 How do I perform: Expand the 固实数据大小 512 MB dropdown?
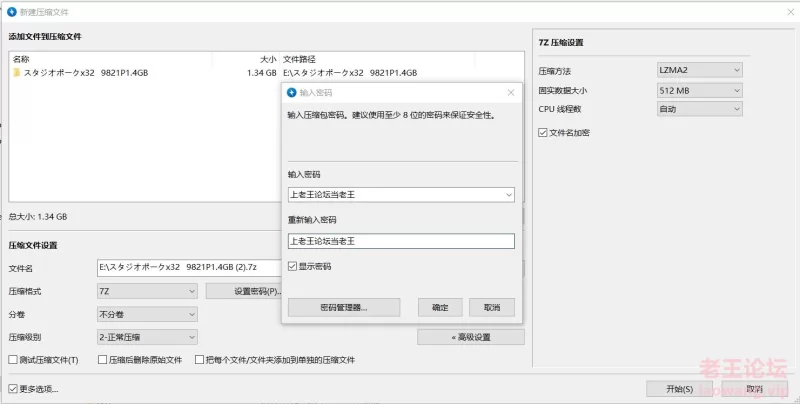(737, 89)
